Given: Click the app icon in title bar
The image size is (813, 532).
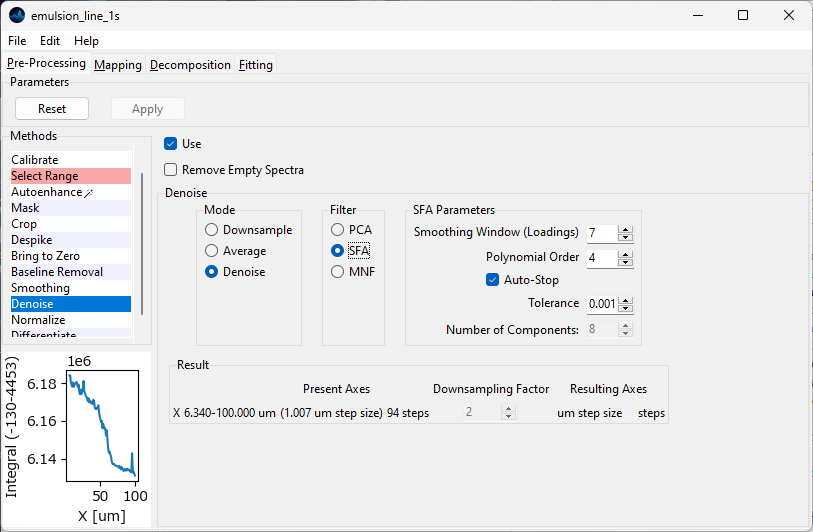Looking at the screenshot, I should [x=16, y=15].
